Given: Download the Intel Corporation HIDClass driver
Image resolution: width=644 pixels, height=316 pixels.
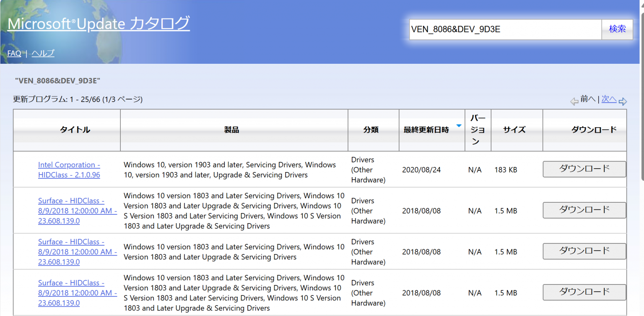Looking at the screenshot, I should tap(584, 169).
